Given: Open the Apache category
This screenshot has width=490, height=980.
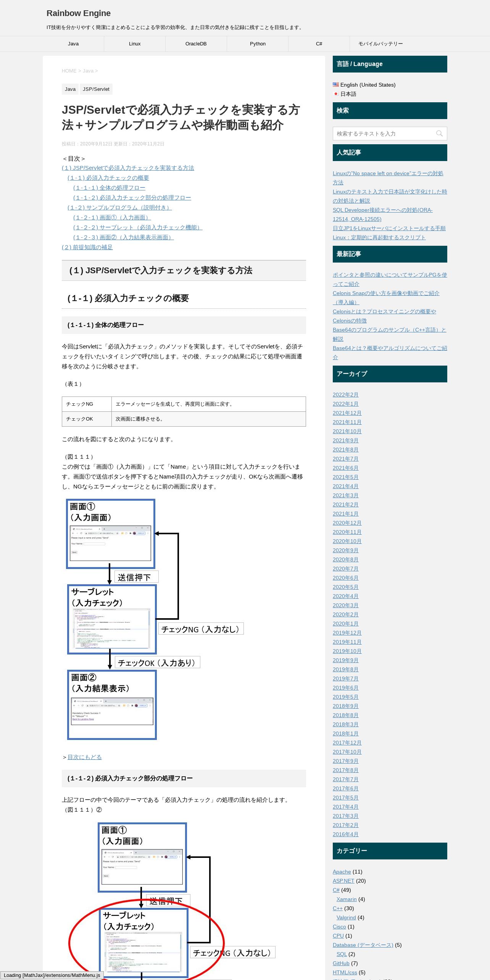Looking at the screenshot, I should [x=342, y=872].
